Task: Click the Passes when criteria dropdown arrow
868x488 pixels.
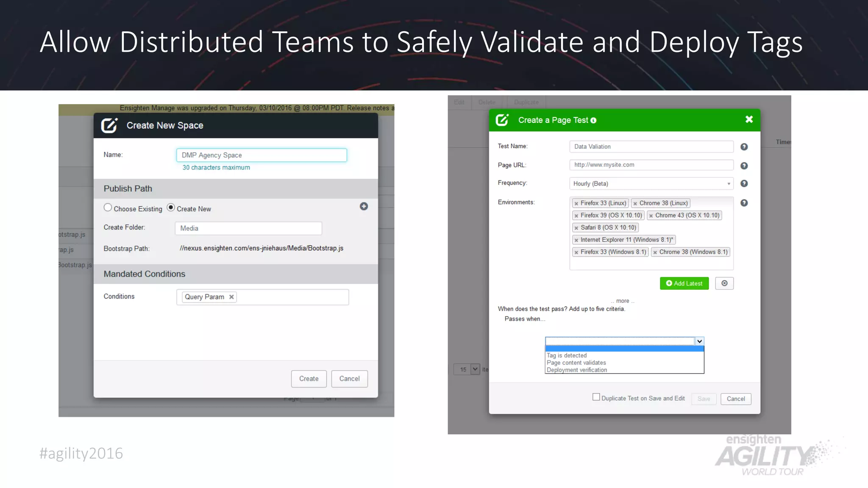Action: pyautogui.click(x=699, y=341)
